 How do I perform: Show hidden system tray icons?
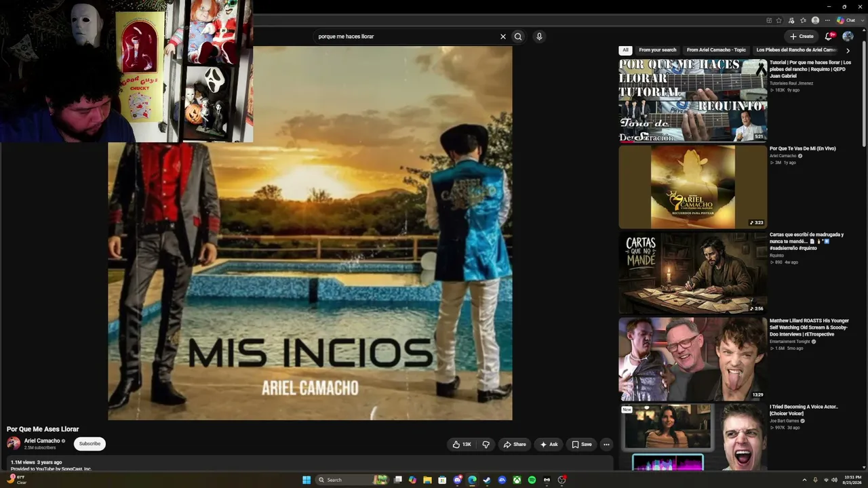(x=804, y=480)
